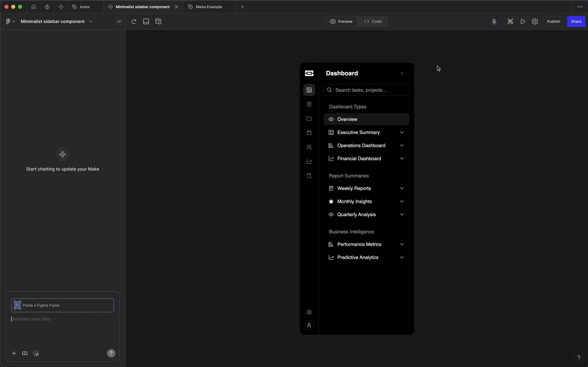Expand the Executive Summary section
Viewport: 588px width, 367px height.
(402, 132)
